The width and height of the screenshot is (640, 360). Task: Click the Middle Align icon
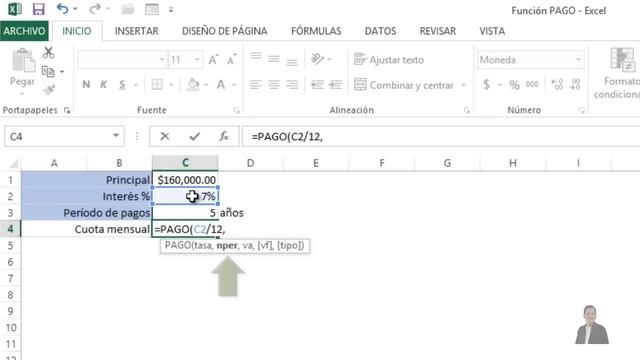(x=274, y=59)
